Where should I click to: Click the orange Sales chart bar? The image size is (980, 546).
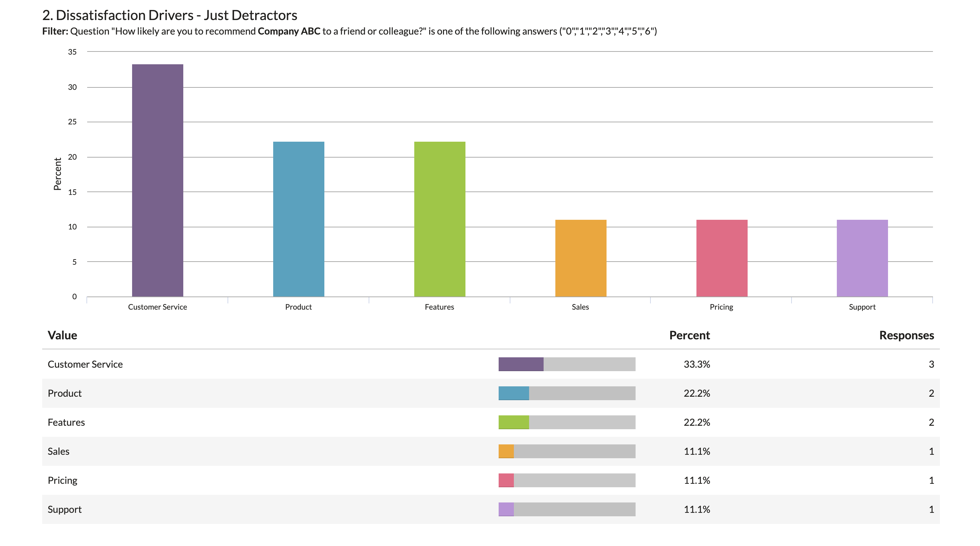coord(581,258)
